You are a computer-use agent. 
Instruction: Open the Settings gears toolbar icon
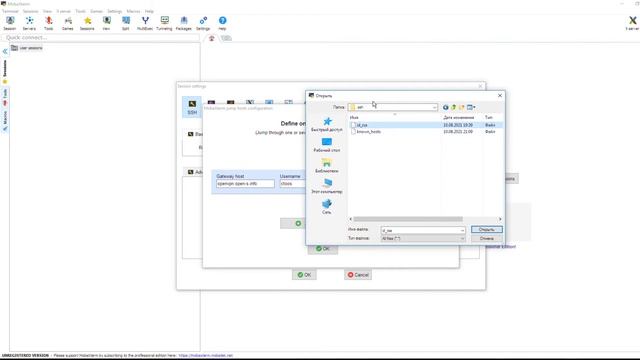click(203, 23)
